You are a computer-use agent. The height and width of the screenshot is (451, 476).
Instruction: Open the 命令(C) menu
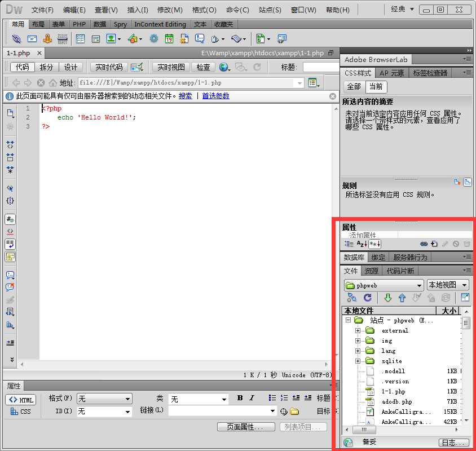point(237,10)
